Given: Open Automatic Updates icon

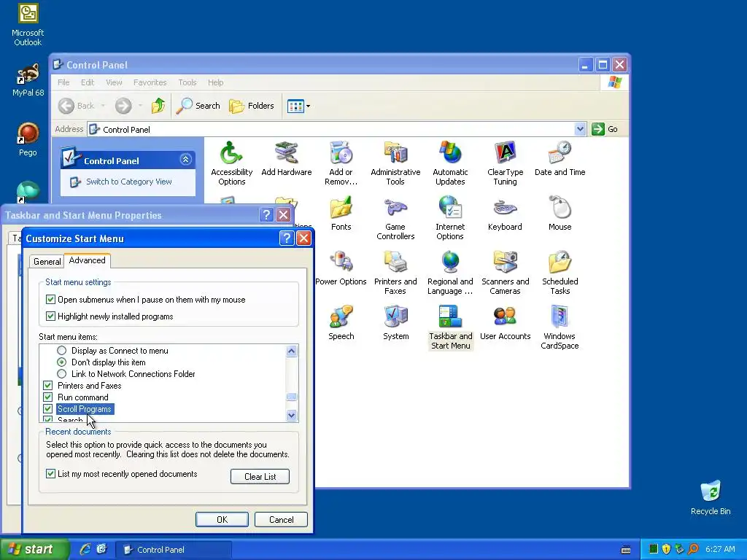Looking at the screenshot, I should point(450,163).
